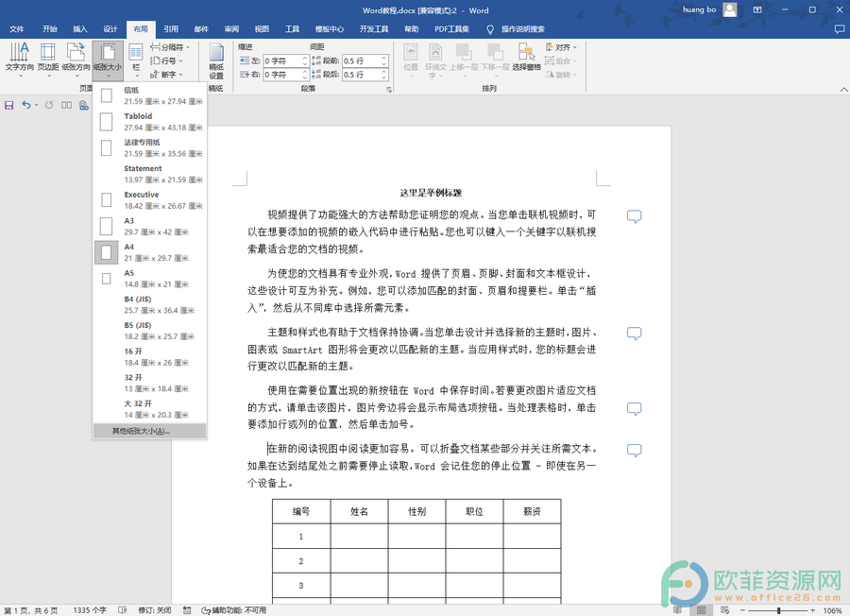This screenshot has width=850, height=616.
Task: Open the Orientation (纸张方向) menu
Action: click(x=76, y=59)
